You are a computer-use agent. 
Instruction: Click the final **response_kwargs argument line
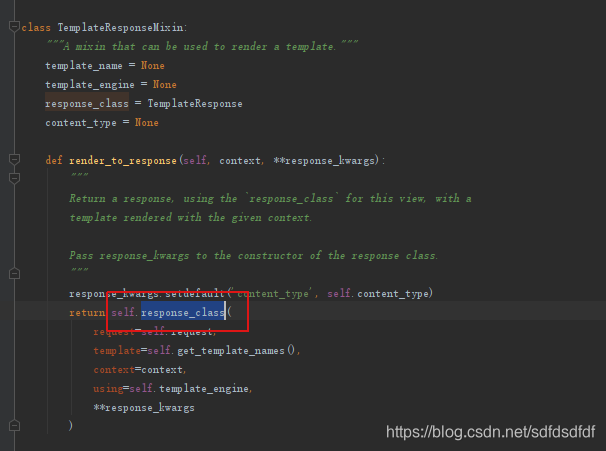(144, 408)
